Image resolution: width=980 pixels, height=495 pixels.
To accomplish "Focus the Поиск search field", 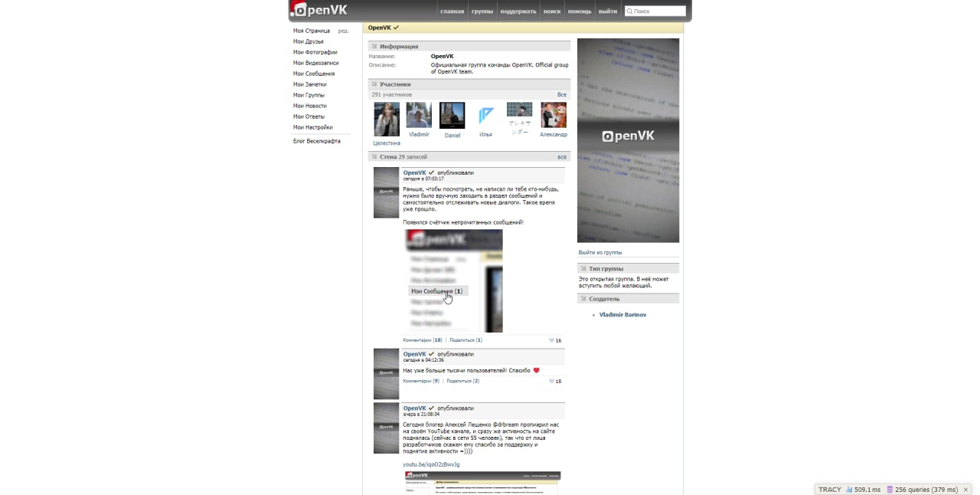I will point(655,11).
